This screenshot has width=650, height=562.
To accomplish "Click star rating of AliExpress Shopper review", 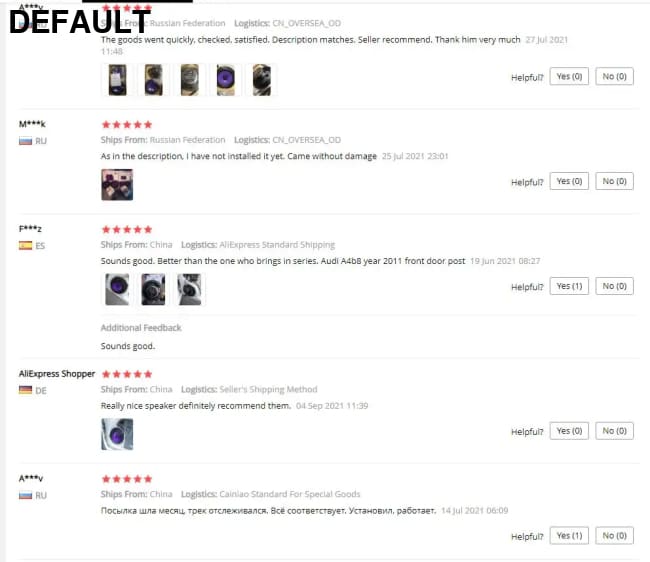I will coord(127,374).
